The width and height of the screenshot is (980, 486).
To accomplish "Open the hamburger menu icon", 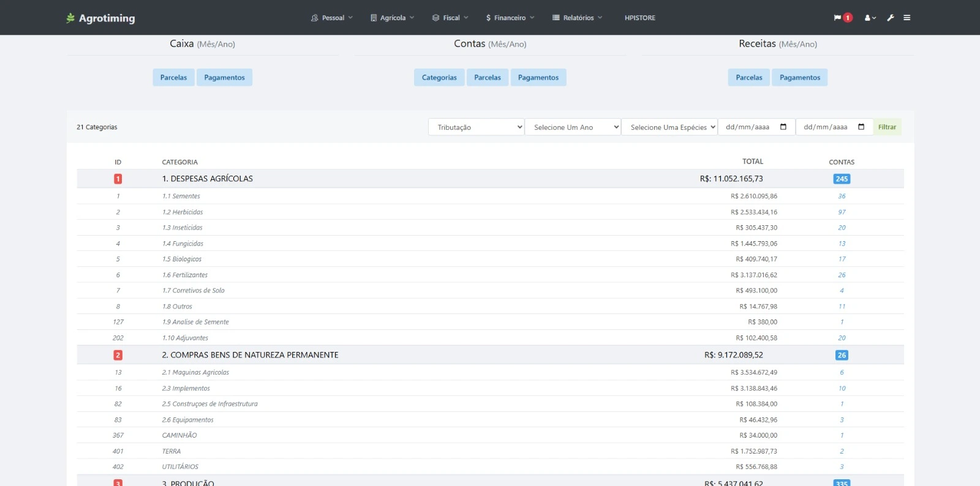I will [907, 18].
